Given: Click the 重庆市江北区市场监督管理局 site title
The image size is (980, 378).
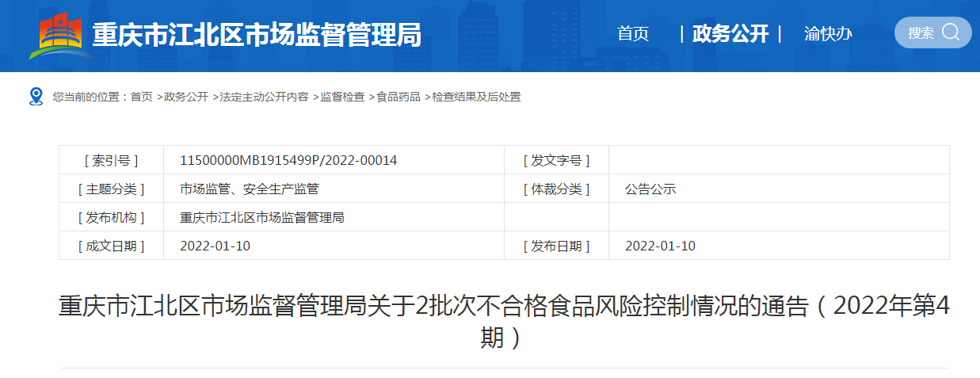Looking at the screenshot, I should (x=257, y=36).
